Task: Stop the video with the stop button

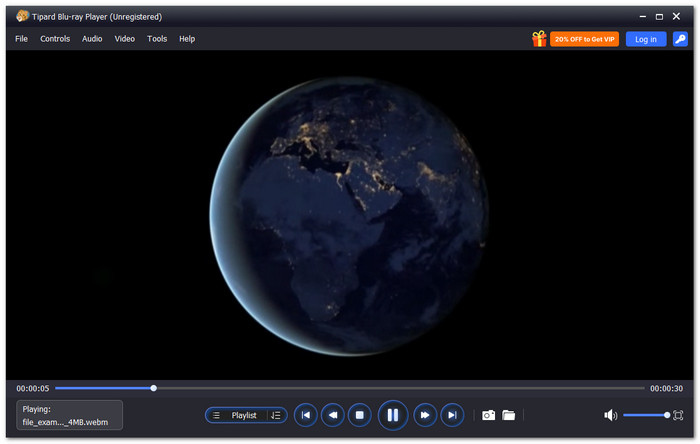Action: 359,415
